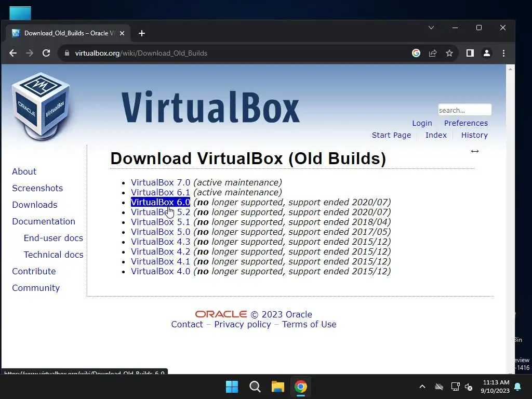This screenshot has width=532, height=399.
Task: Open Windows taskbar search
Action: click(255, 387)
